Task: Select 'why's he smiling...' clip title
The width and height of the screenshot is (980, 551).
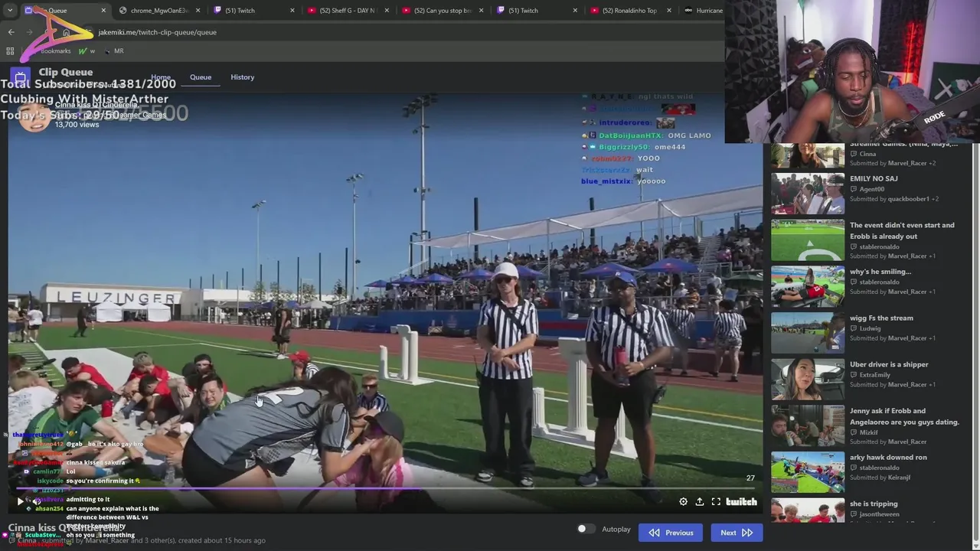Action: pyautogui.click(x=880, y=272)
